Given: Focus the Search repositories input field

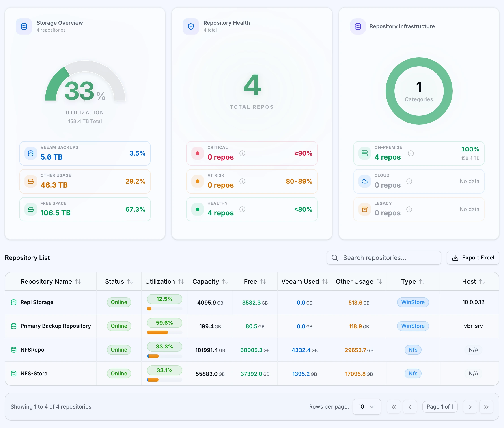Looking at the screenshot, I should coord(384,258).
